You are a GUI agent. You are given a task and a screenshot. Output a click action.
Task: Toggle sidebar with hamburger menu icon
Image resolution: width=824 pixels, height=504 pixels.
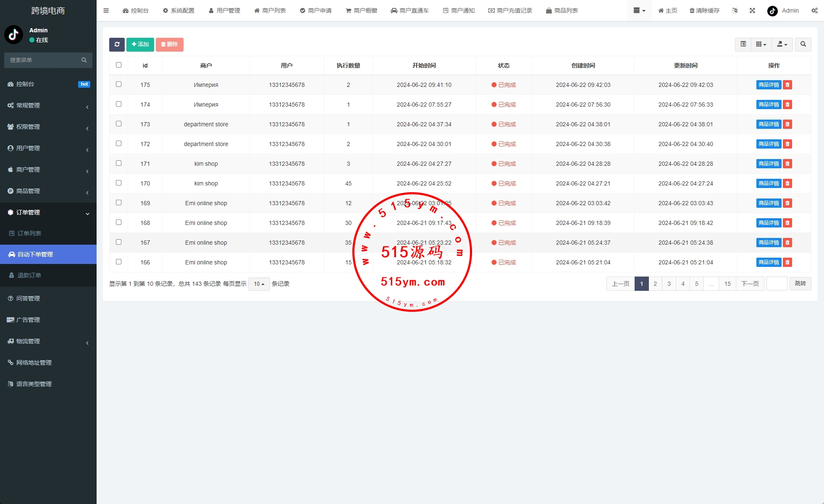(x=106, y=10)
